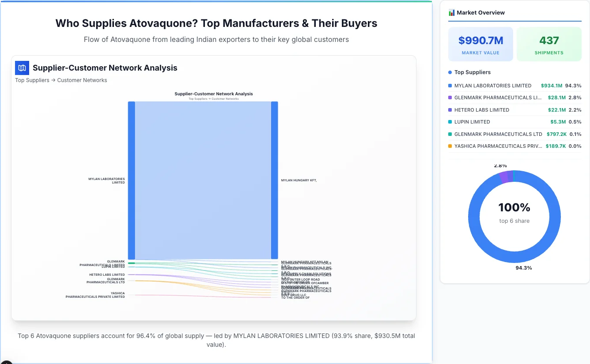Click the $28.1M value for GLENMARK PHARMACEUTICALS
The image size is (590, 364).
[556, 98]
